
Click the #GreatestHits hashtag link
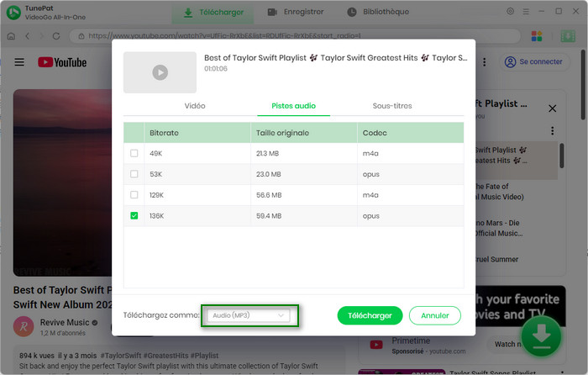(166, 356)
